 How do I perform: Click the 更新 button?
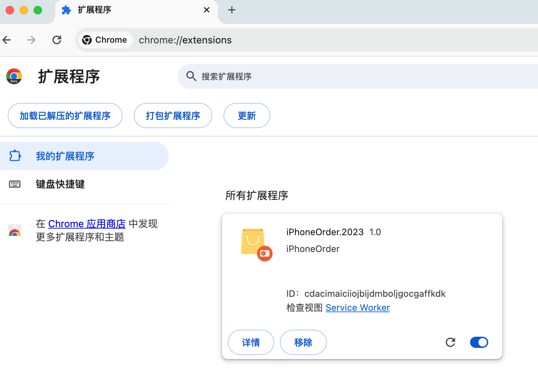pyautogui.click(x=247, y=115)
